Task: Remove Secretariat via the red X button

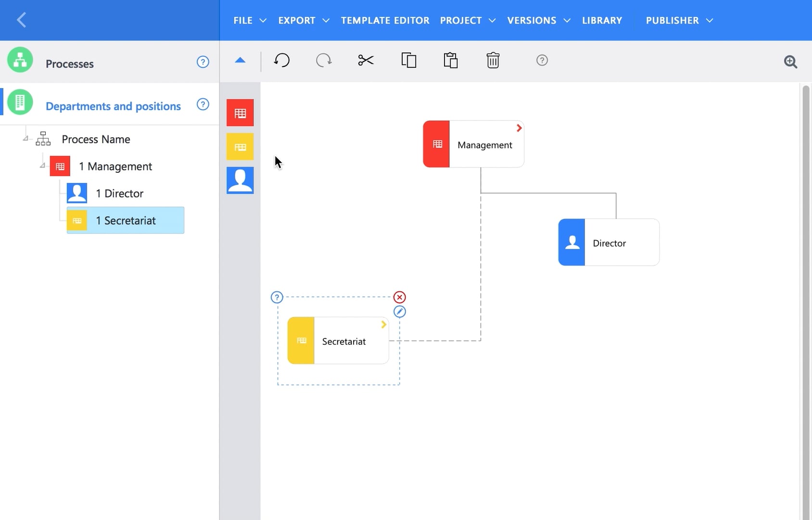Action: pos(400,297)
